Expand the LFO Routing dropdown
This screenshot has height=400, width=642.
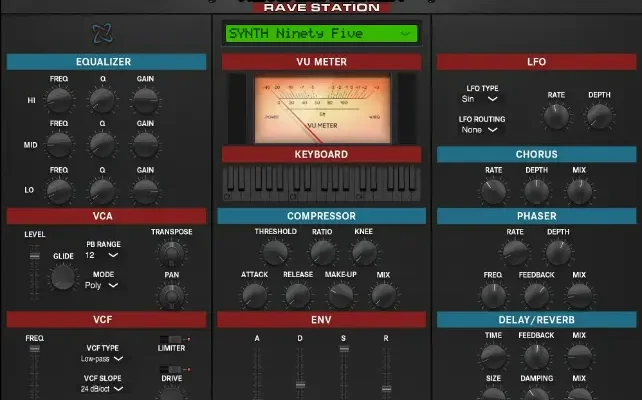pyautogui.click(x=481, y=129)
